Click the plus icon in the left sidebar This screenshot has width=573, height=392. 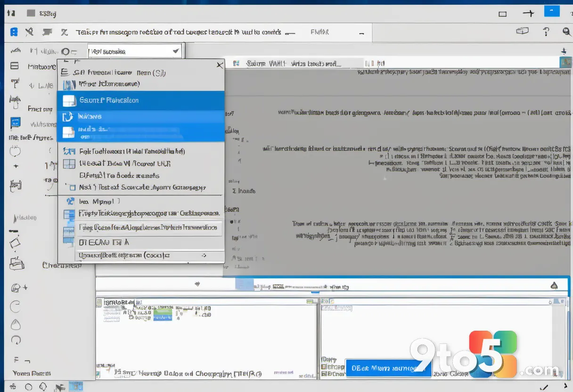(16, 166)
